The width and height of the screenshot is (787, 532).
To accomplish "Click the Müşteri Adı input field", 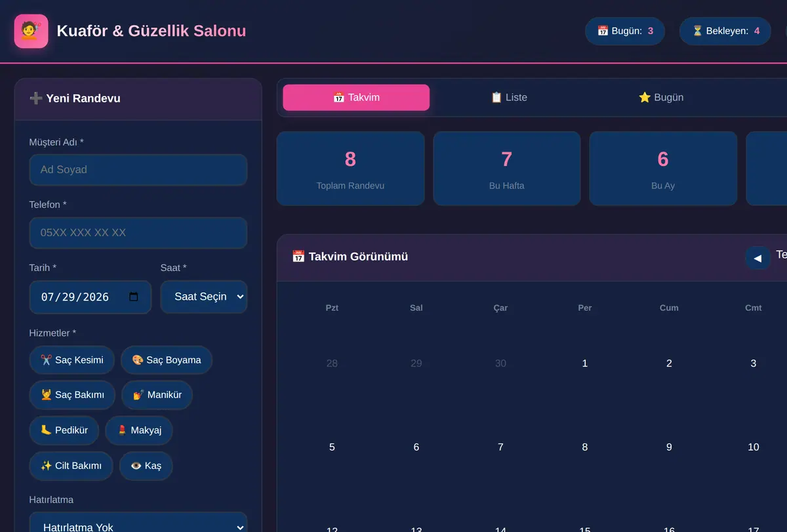I will tap(138, 170).
